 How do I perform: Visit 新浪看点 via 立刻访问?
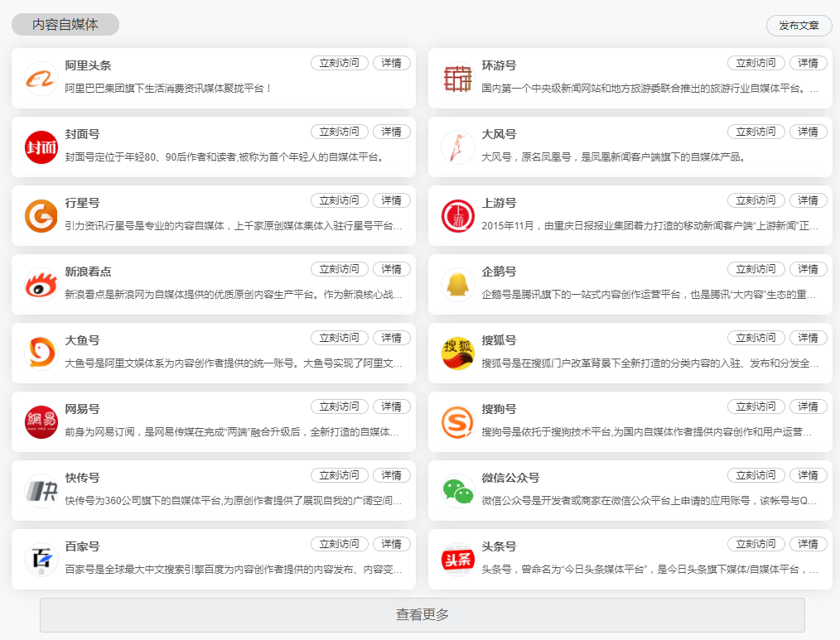(x=339, y=269)
